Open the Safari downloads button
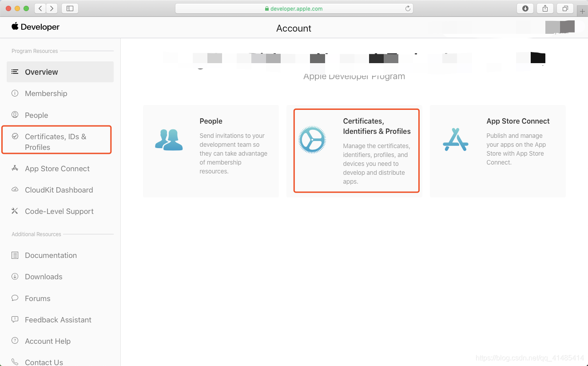This screenshot has width=588, height=366. [525, 8]
